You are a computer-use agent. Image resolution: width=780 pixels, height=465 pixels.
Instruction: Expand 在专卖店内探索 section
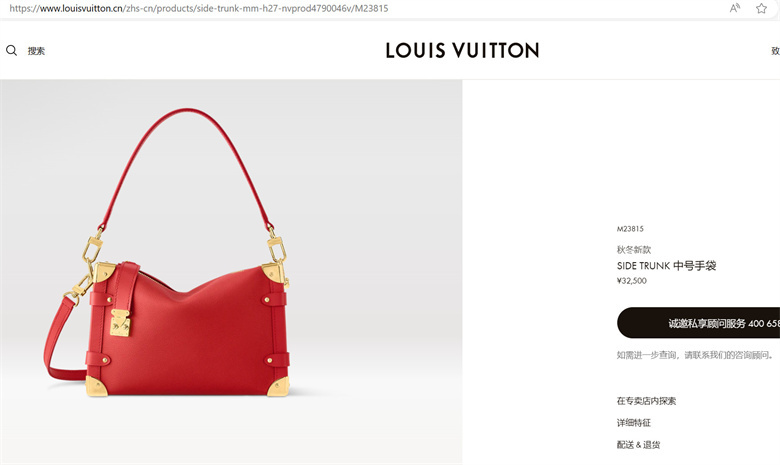click(646, 401)
